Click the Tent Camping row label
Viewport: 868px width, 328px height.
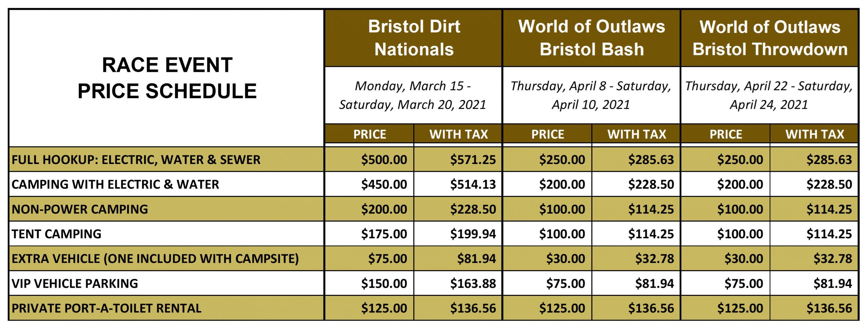click(x=56, y=234)
